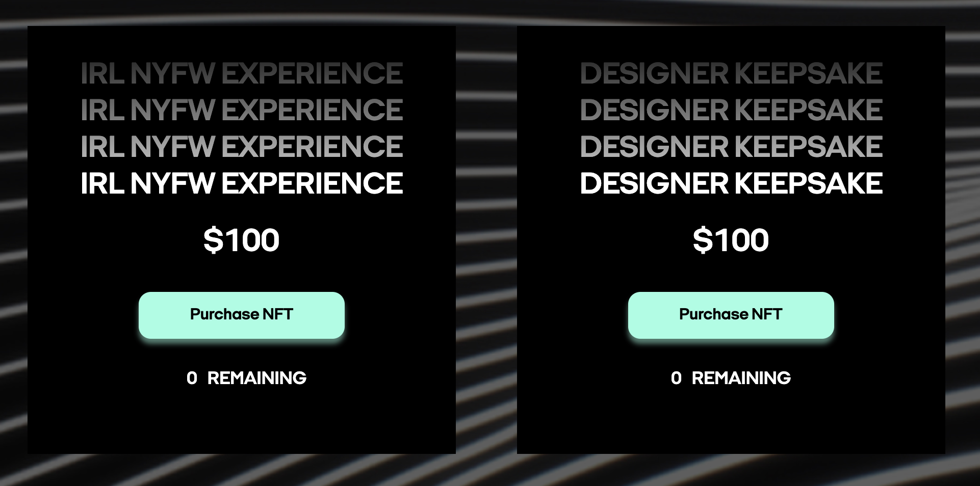Click the third DESIGNER KEEPSAKE title repetition
Image resolution: width=980 pixels, height=486 pixels.
click(x=731, y=146)
